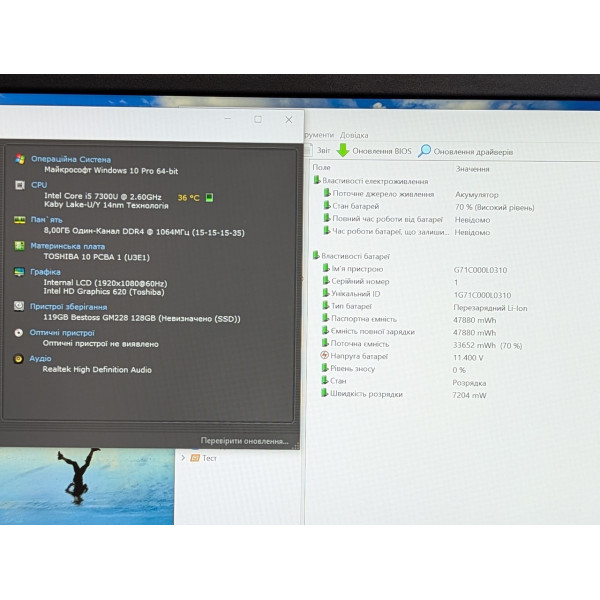Click the 36 °C temperature value

[x=188, y=198]
